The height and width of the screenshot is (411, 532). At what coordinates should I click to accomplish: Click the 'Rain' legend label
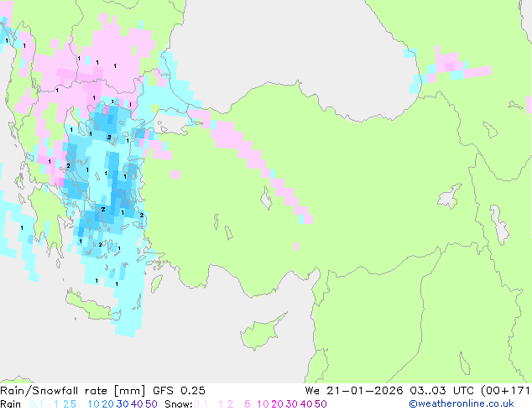pos(11,404)
